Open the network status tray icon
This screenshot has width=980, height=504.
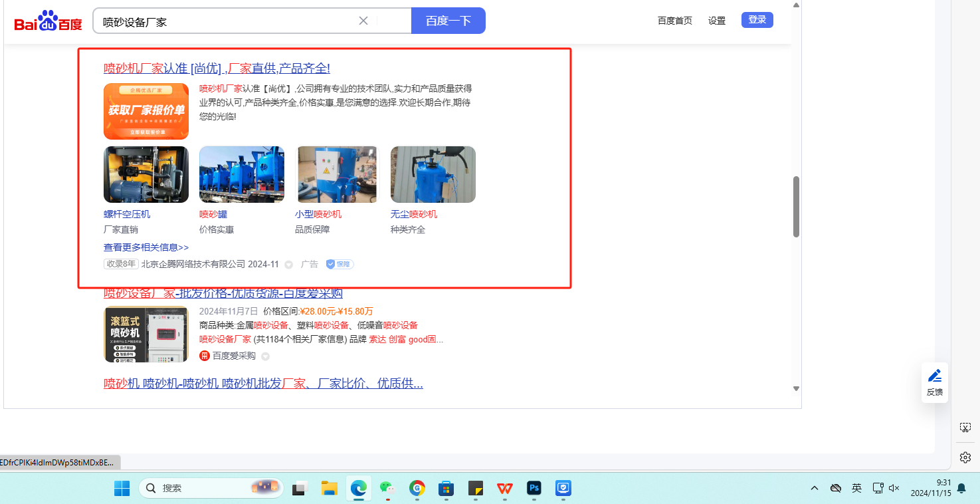point(878,488)
